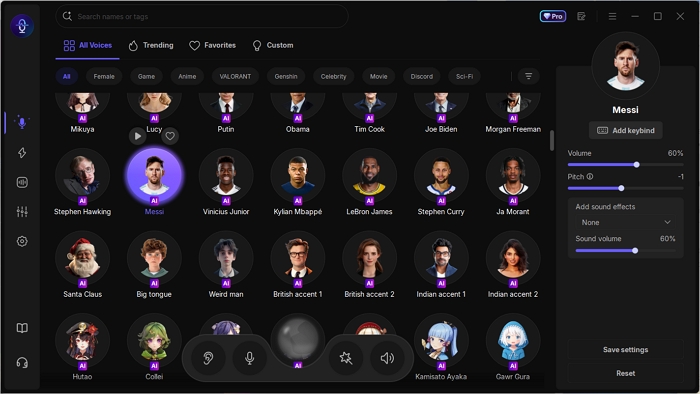The height and width of the screenshot is (394, 700).
Task: Open the mixer sliders sidebar section
Action: click(22, 212)
